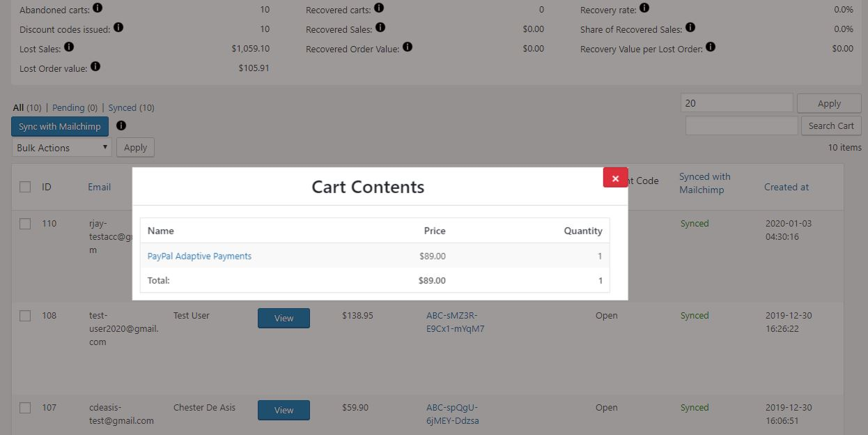Open discount code ABC-spQgU-6jMEY-Ddzsa
This screenshot has height=435, width=868.
[x=452, y=414]
